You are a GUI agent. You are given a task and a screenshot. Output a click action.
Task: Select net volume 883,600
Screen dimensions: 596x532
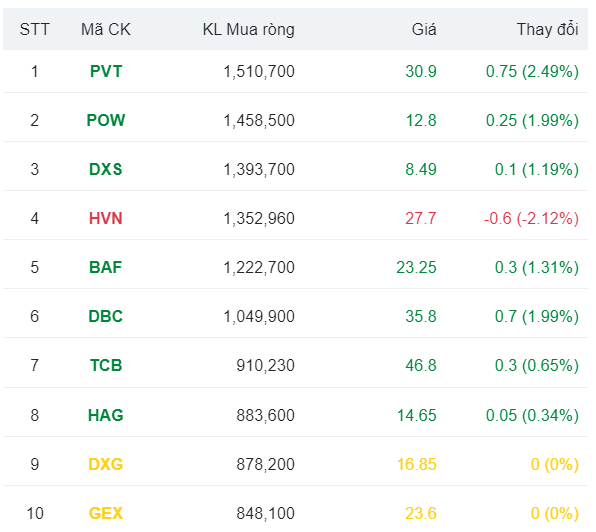pyautogui.click(x=266, y=415)
